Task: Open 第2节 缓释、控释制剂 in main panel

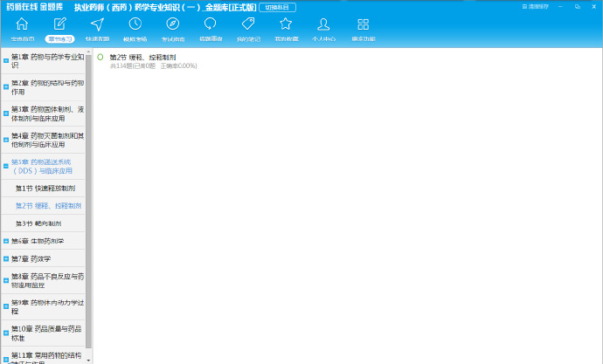Action: coord(142,58)
